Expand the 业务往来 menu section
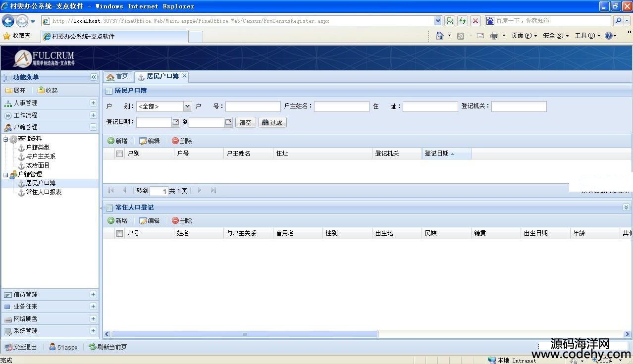This screenshot has width=633, height=364. 93,307
